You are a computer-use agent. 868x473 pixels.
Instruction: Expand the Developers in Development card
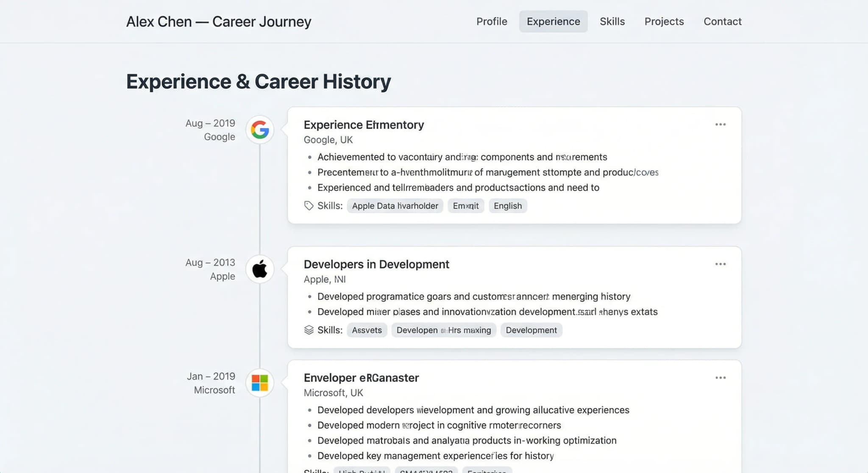pos(376,264)
